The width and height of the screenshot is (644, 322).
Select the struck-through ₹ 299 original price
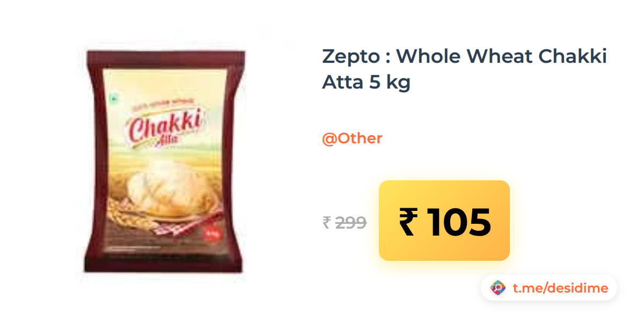pos(345,222)
